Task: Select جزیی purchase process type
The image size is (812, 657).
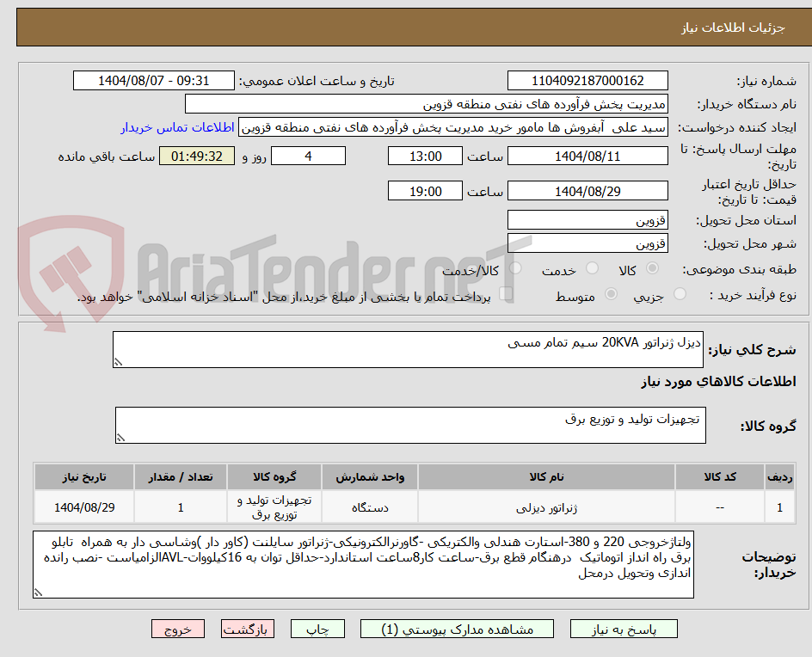Action: point(679,292)
